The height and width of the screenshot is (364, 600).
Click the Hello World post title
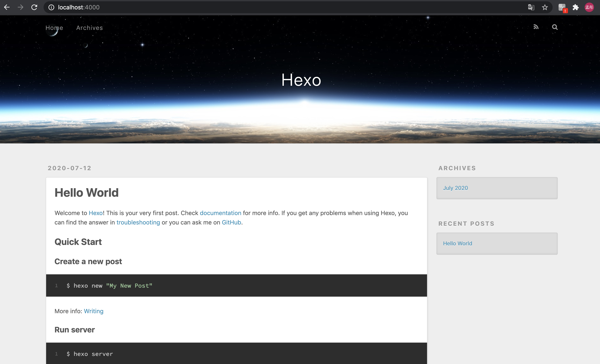pyautogui.click(x=86, y=192)
